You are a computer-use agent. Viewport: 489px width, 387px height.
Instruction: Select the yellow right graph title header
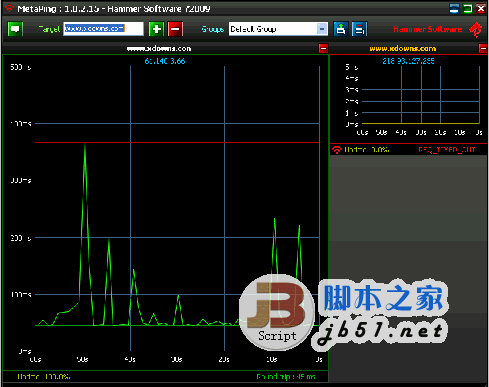(x=403, y=48)
